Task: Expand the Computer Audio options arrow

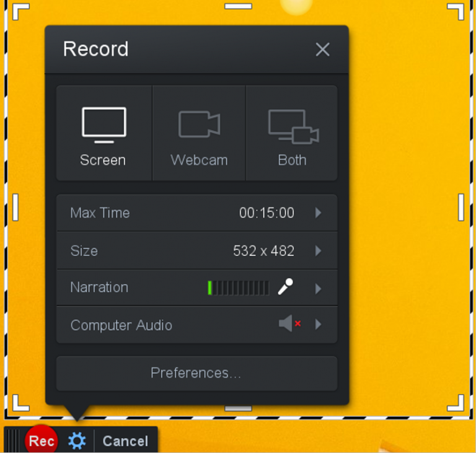Action: coord(318,324)
